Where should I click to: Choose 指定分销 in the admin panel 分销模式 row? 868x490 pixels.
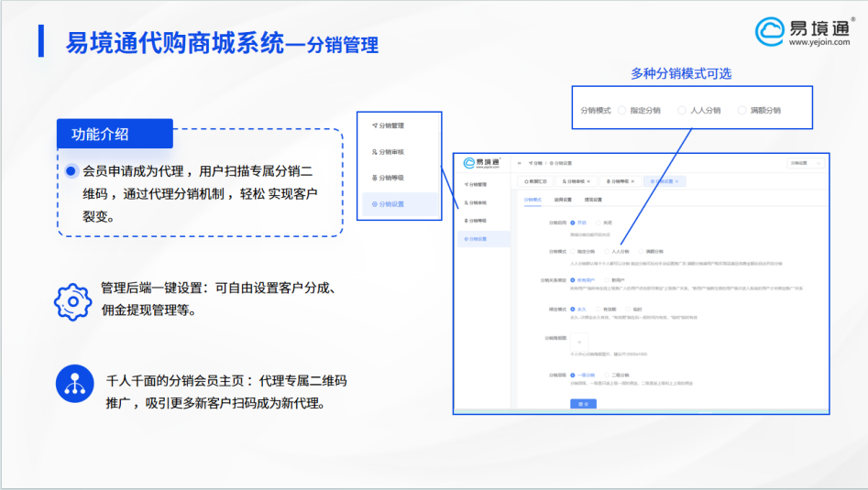[572, 252]
